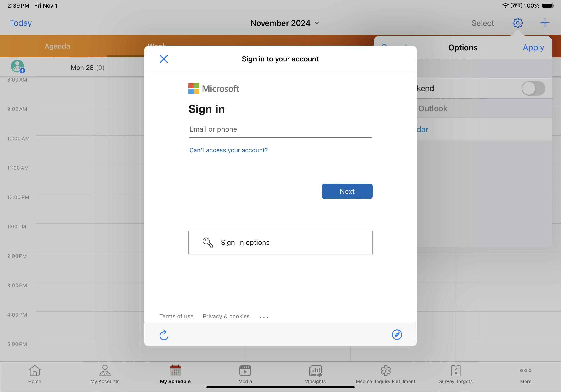561x392 pixels.
Task: Tap Apply in Options panel
Action: [x=533, y=47]
